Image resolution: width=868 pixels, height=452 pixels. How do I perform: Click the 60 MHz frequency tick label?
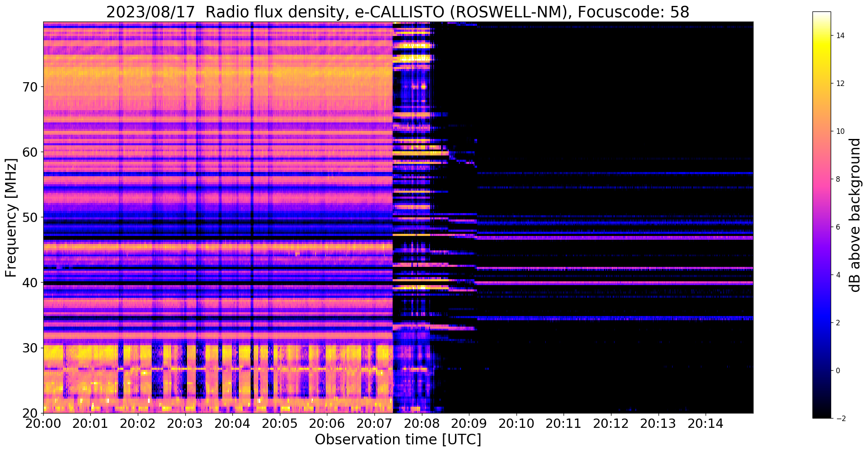pyautogui.click(x=30, y=152)
